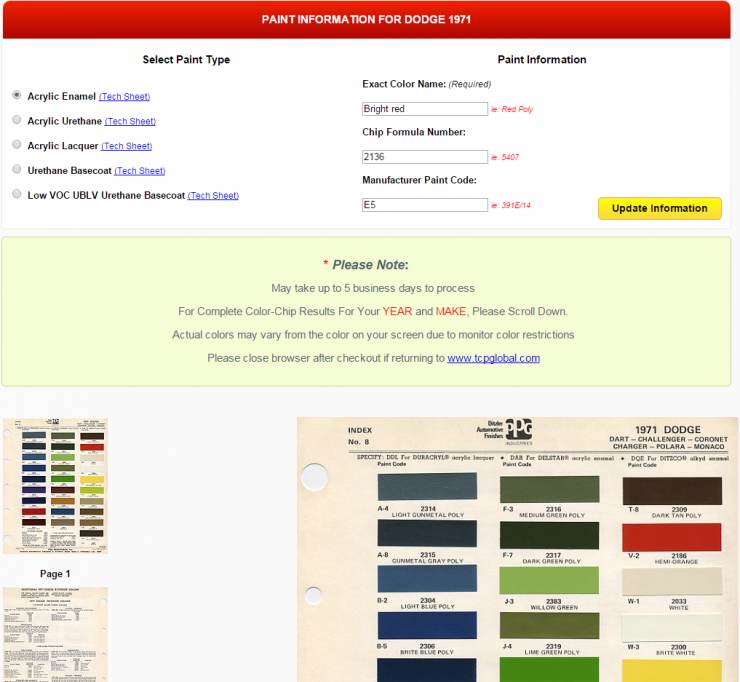Pick the T-8 Dark Tan Poly swatch
The height and width of the screenshot is (682, 740).
coord(672,491)
